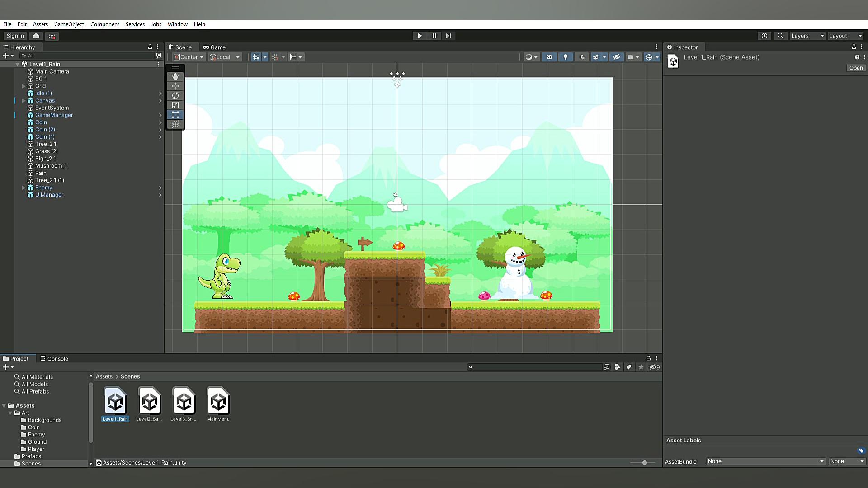Open the GameObject menu

[x=69, y=24]
